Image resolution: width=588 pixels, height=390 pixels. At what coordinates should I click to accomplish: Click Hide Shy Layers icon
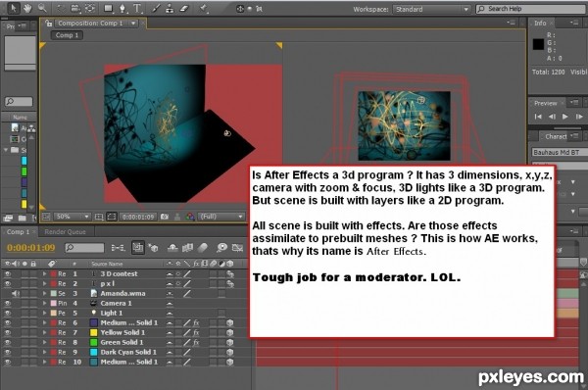click(172, 248)
